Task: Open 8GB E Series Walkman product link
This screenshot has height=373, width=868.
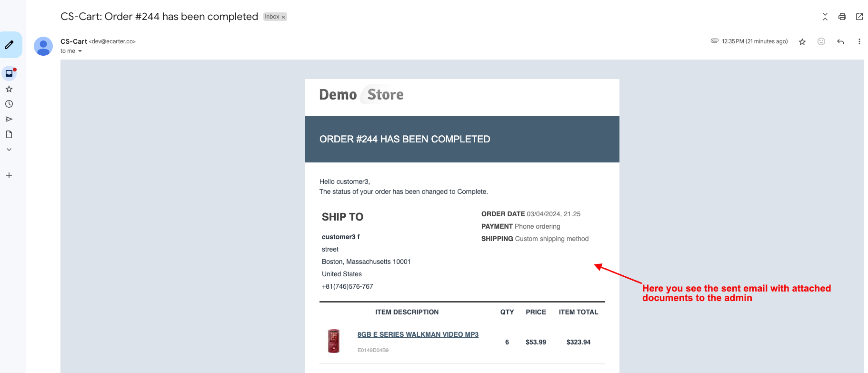Action: click(x=418, y=334)
